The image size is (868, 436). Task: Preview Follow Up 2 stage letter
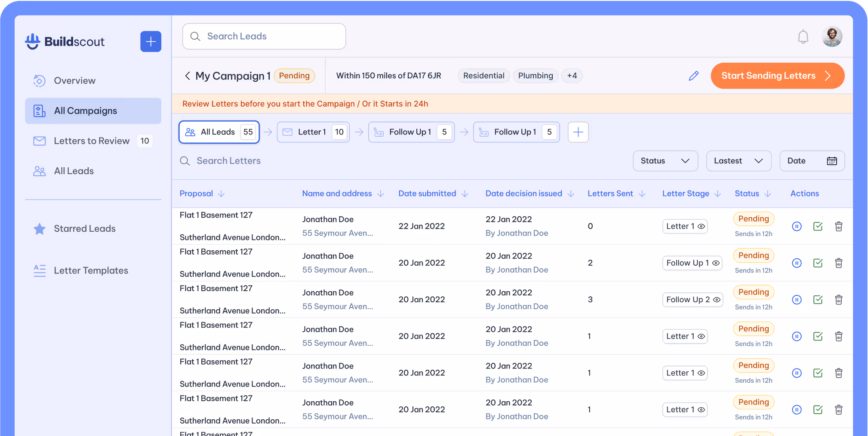tap(716, 300)
